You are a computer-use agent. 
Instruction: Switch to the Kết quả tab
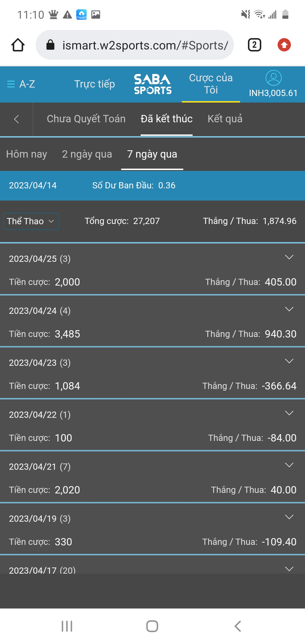pos(225,119)
